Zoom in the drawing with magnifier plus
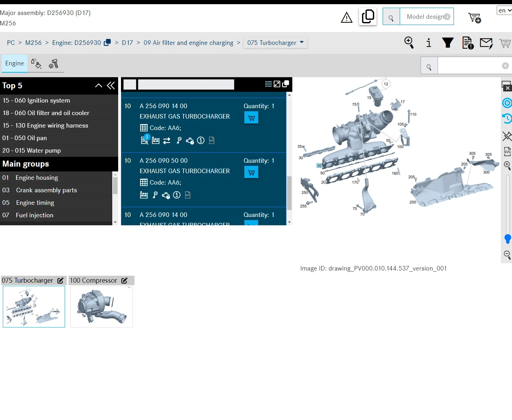The width and height of the screenshot is (512, 420). pos(507,166)
